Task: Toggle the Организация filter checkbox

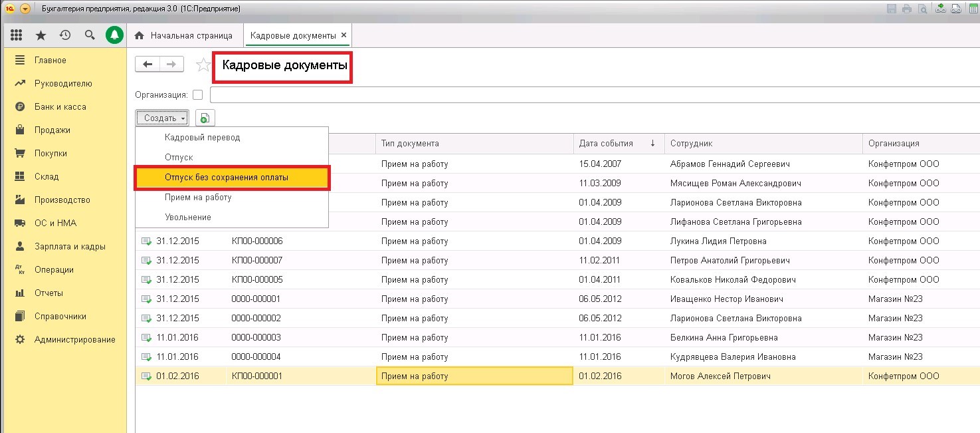Action: tap(197, 95)
